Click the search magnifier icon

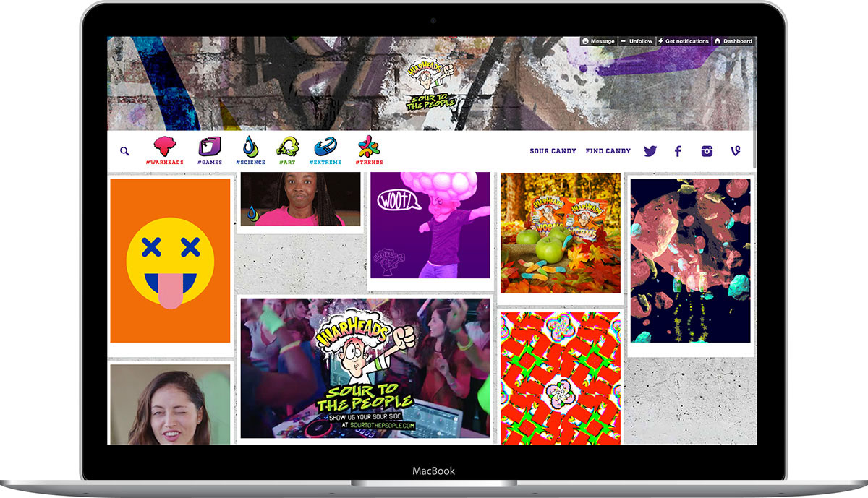pyautogui.click(x=124, y=151)
